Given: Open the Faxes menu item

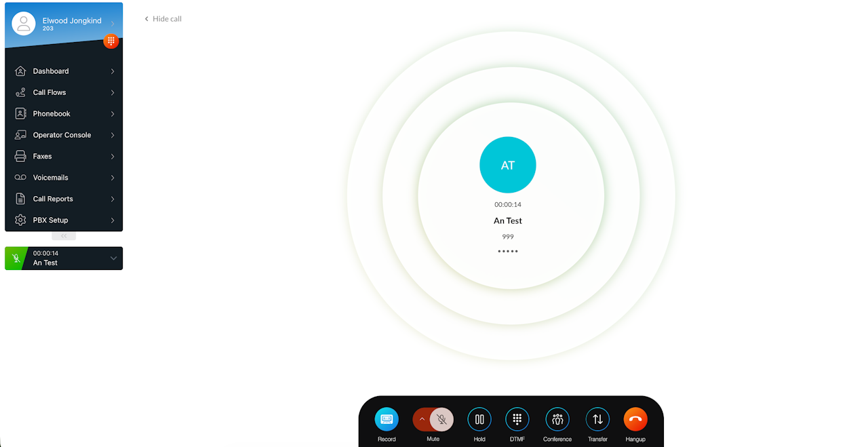Looking at the screenshot, I should (64, 156).
